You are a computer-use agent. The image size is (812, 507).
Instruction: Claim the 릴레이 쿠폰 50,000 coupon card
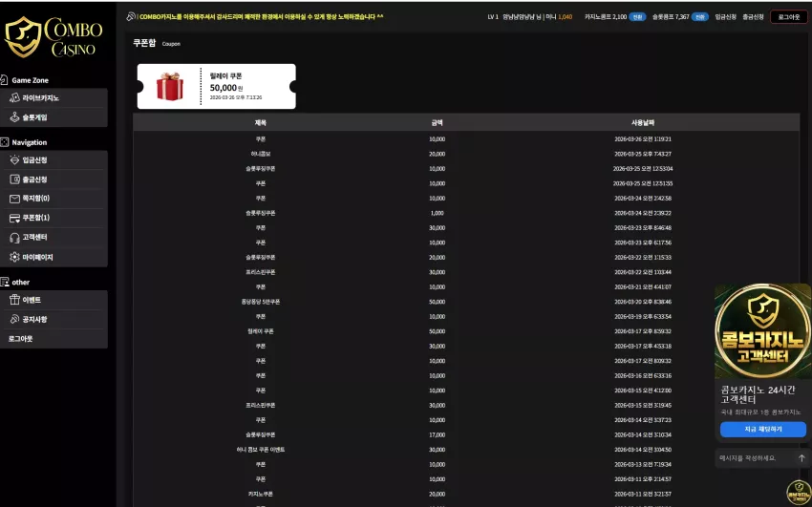(x=217, y=86)
